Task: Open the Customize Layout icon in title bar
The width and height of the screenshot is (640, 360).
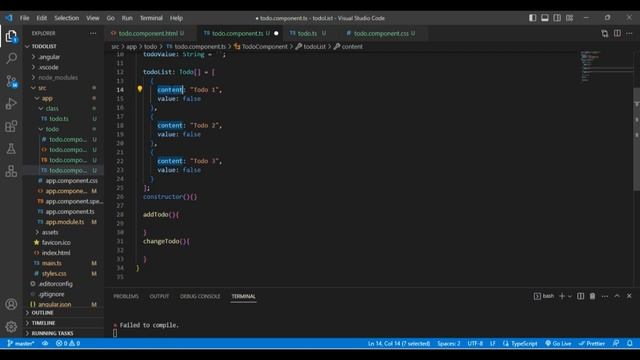Action: pos(569,18)
